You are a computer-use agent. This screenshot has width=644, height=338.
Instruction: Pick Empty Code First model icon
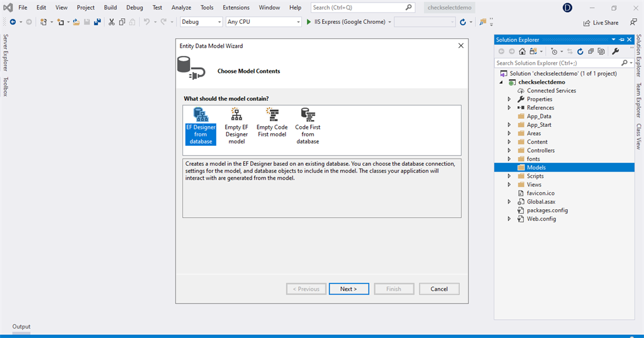(272, 123)
